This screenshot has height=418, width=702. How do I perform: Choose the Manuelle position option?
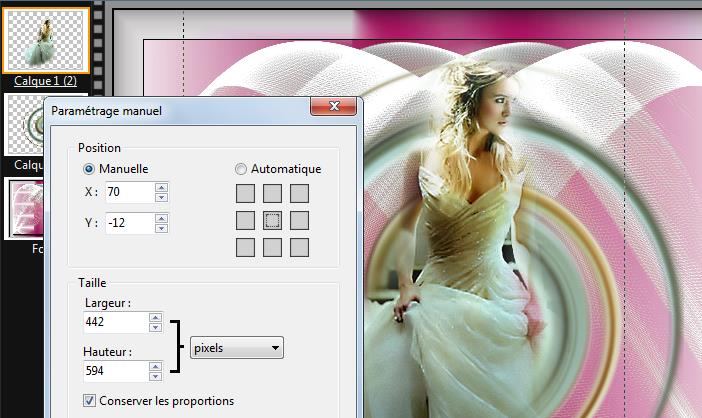click(90, 169)
